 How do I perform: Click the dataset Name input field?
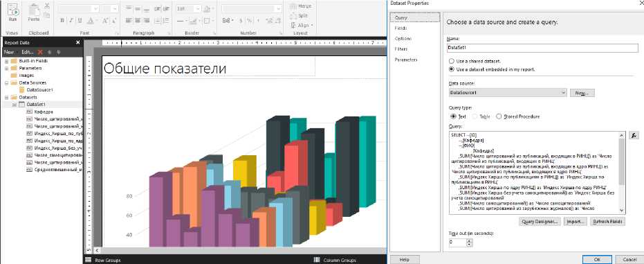(542, 48)
